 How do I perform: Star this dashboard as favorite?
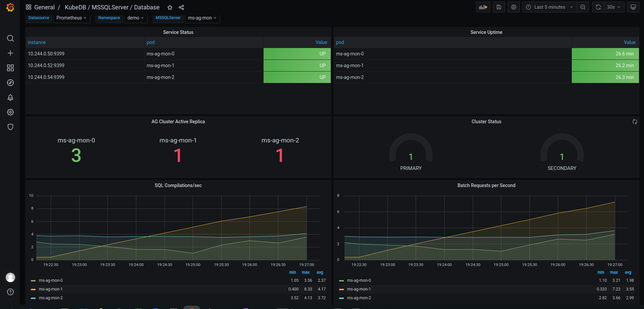point(170,7)
